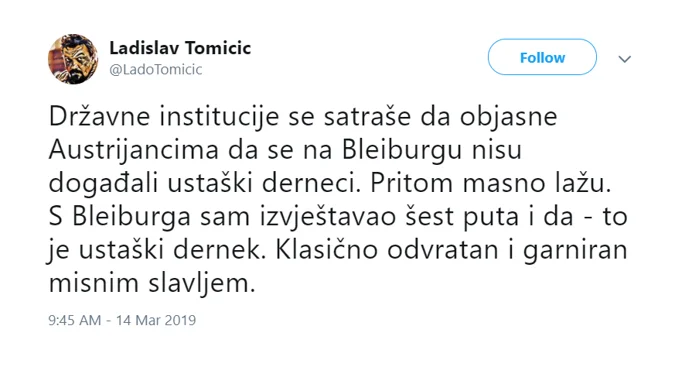Click the sentence 'Pritom masno lažu.'
The height and width of the screenshot is (369, 676).
point(491,184)
